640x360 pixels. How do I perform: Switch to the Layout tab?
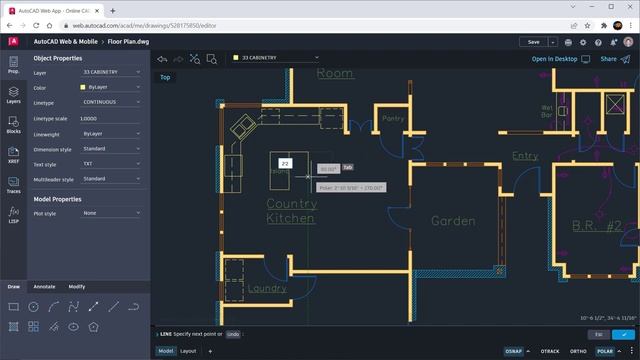(x=188, y=351)
